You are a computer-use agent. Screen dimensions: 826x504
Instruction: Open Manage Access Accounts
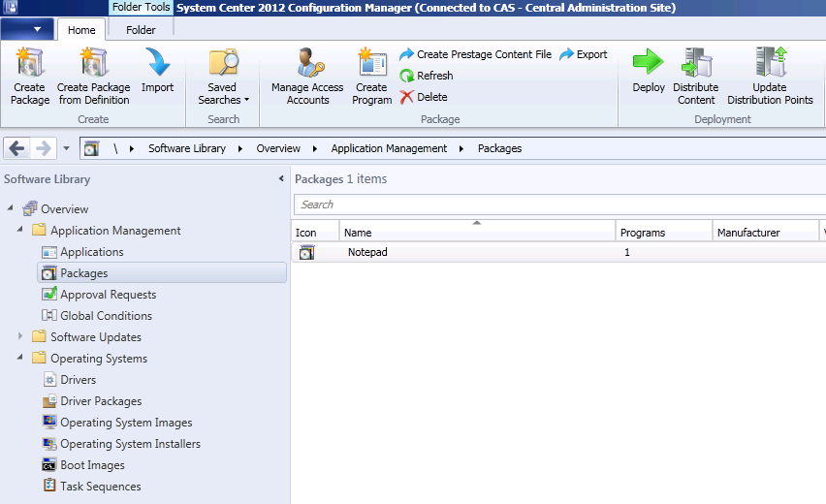307,64
